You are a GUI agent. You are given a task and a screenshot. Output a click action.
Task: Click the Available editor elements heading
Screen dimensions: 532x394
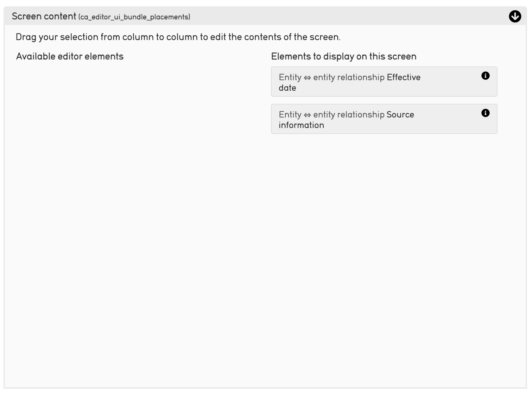[70, 56]
